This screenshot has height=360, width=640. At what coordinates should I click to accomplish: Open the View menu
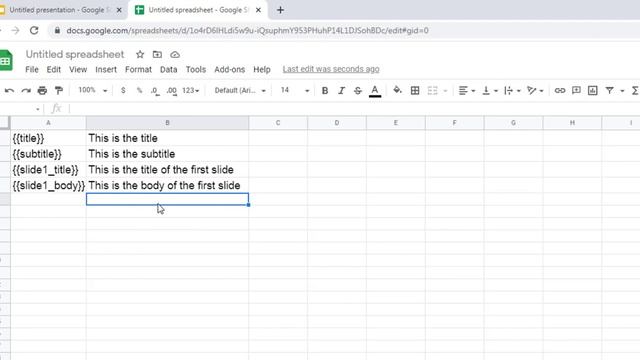78,69
